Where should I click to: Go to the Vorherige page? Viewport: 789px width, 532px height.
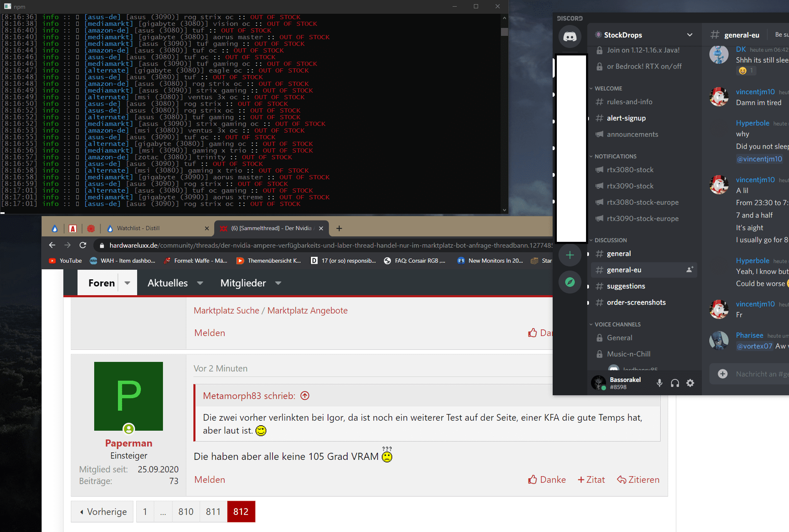(x=103, y=512)
